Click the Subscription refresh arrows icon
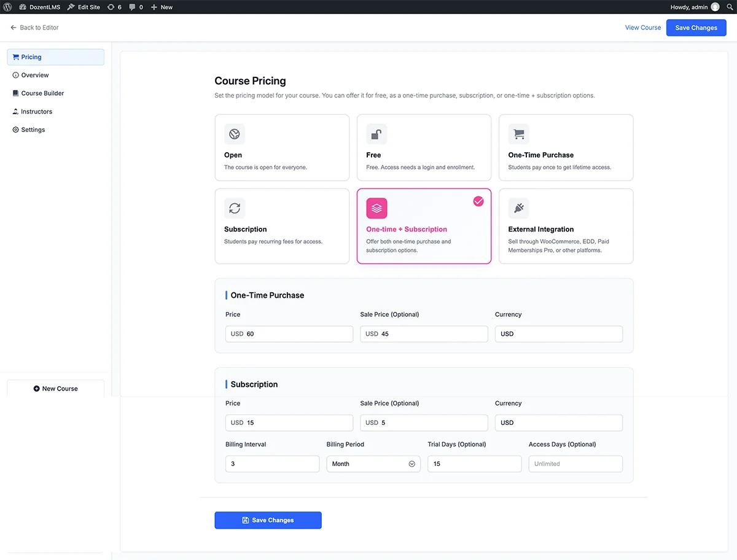The height and width of the screenshot is (560, 737). 235,208
